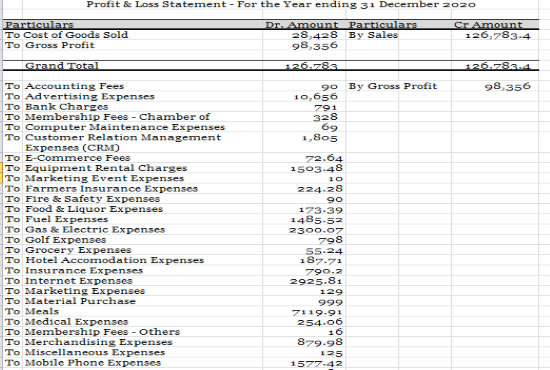This screenshot has height=370, width=550.
Task: Select 'Grocery Expenses' cell
Action: point(78,250)
